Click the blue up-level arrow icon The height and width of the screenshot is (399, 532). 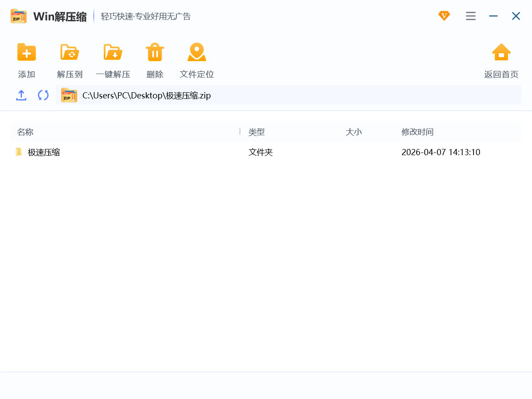click(x=21, y=95)
